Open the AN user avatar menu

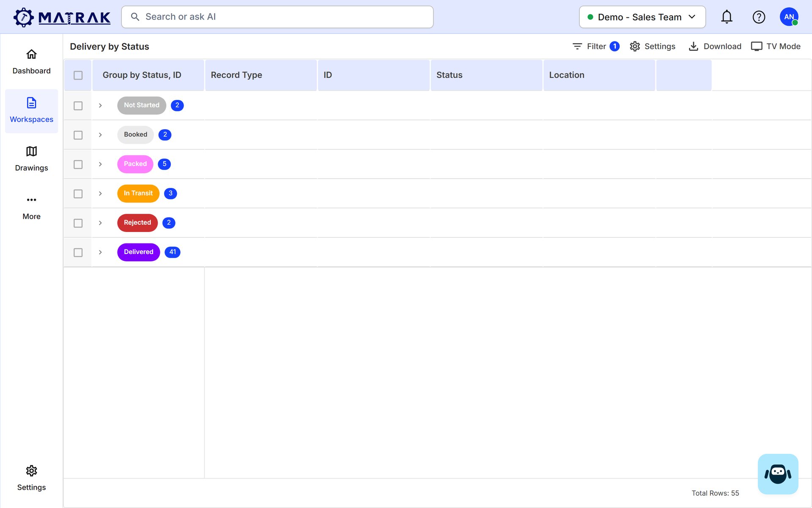point(789,17)
